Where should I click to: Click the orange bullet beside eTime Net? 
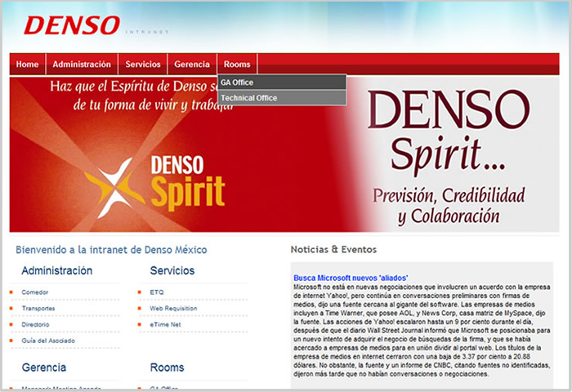point(140,324)
